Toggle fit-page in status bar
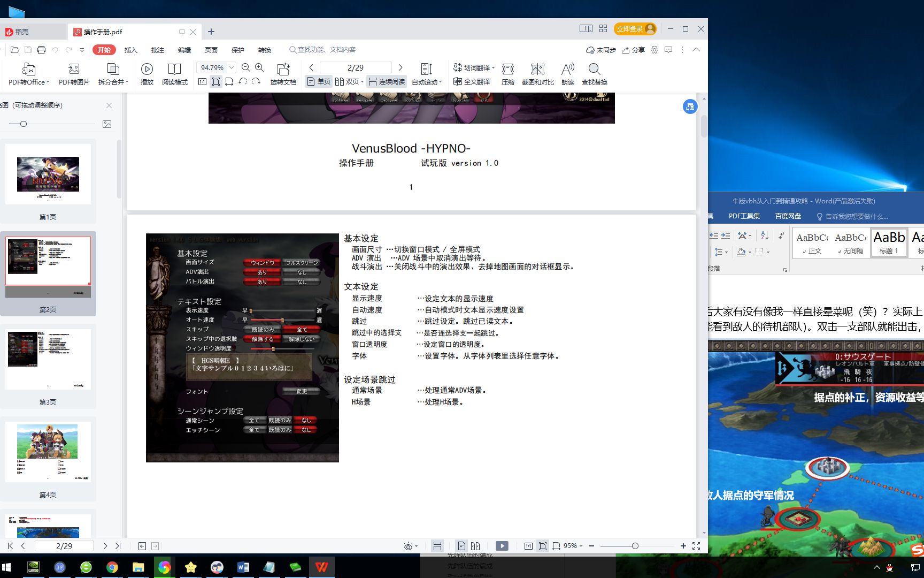This screenshot has width=924, height=578. (x=543, y=546)
